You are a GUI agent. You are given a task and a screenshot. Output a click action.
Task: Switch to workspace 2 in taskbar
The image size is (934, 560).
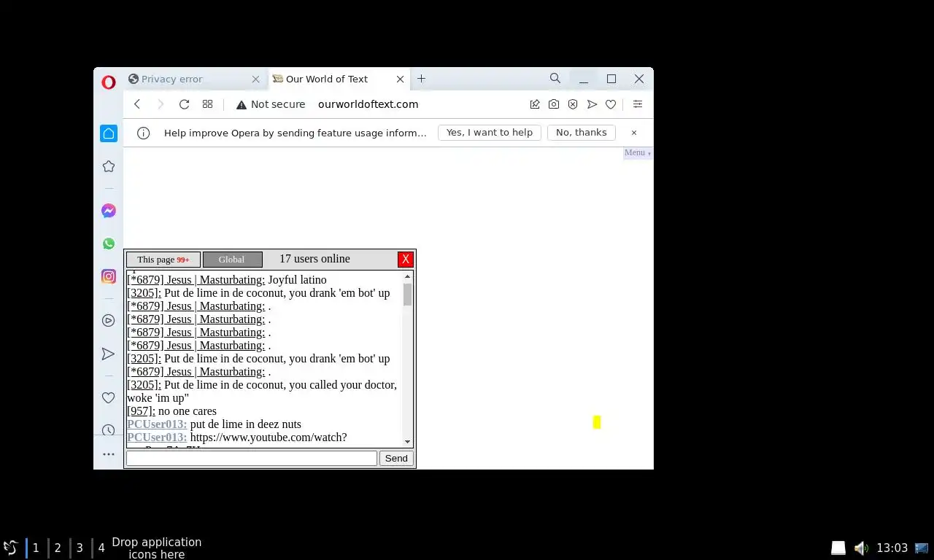[x=58, y=548]
